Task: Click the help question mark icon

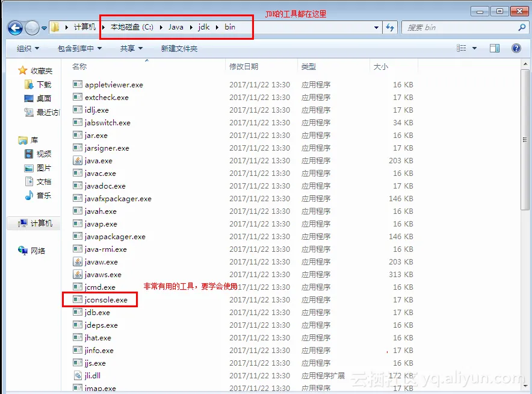Action: [x=516, y=48]
